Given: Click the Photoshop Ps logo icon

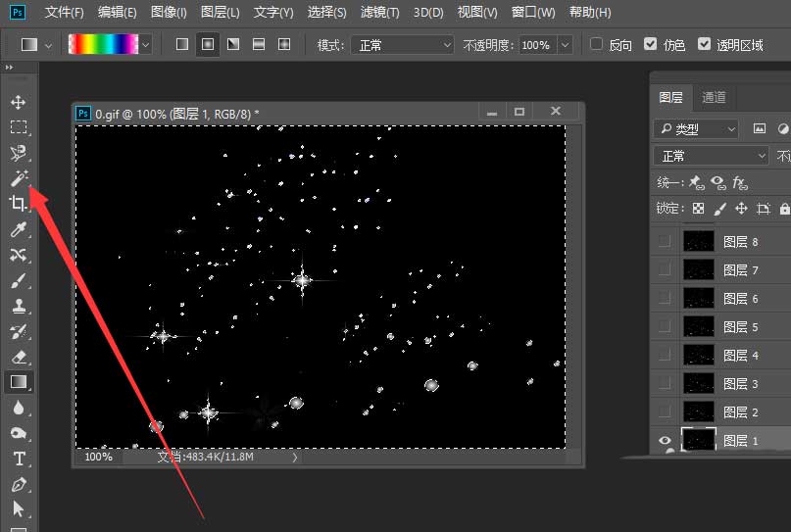Looking at the screenshot, I should pos(17,12).
